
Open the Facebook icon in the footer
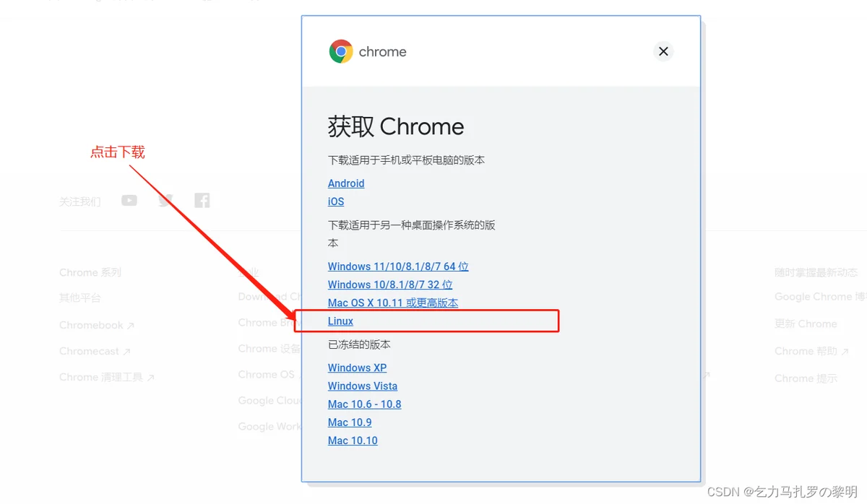[202, 201]
